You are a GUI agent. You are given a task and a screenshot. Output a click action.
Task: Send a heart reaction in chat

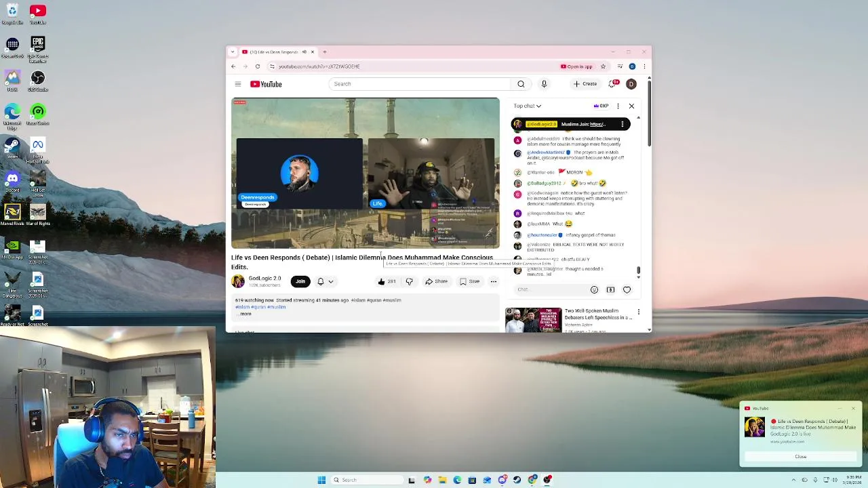point(627,289)
